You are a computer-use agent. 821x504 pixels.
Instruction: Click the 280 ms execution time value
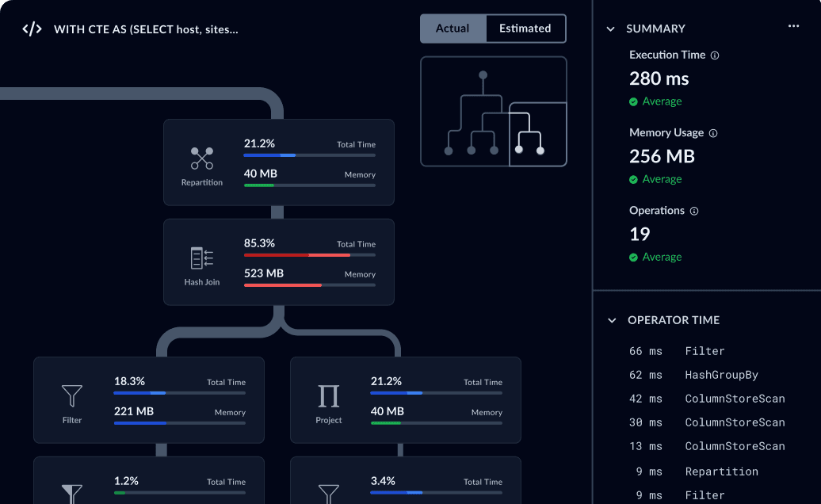tap(659, 78)
